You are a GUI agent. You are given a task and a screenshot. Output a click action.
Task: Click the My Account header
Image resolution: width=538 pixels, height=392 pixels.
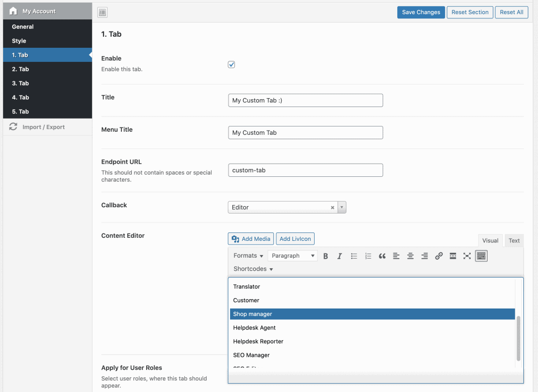pos(48,11)
